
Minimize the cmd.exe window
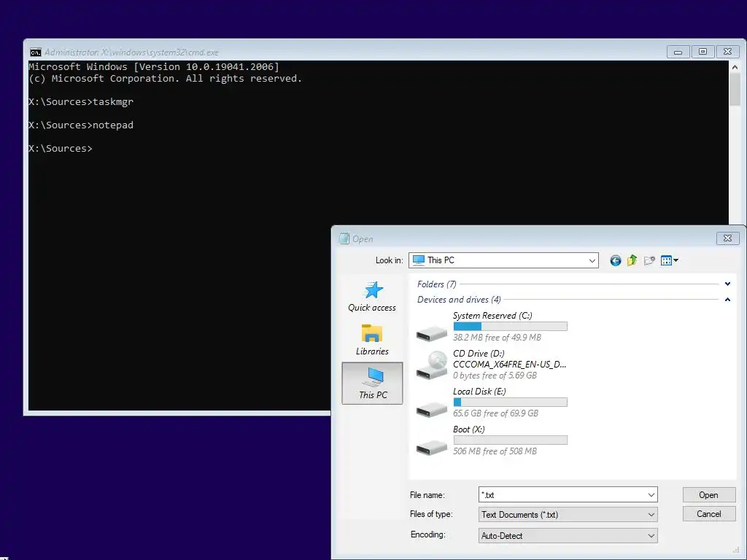[x=678, y=52]
